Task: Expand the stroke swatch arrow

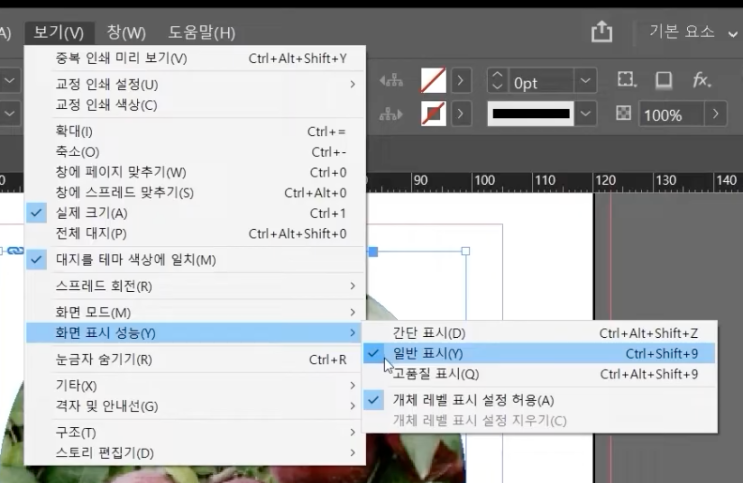Action: tap(461, 114)
